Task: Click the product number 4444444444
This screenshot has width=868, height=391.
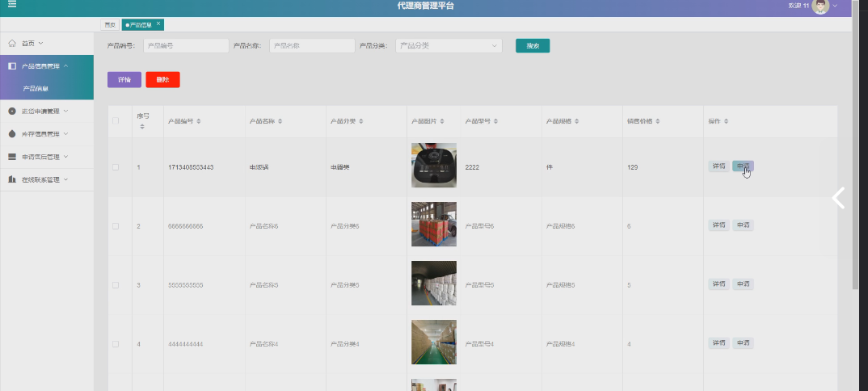Action: tap(186, 344)
